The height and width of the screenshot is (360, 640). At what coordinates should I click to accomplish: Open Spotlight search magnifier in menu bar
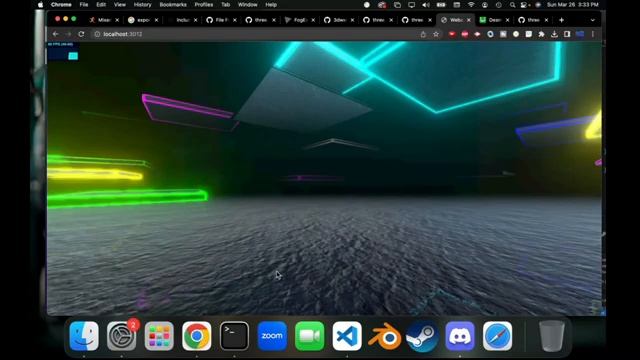click(x=512, y=5)
